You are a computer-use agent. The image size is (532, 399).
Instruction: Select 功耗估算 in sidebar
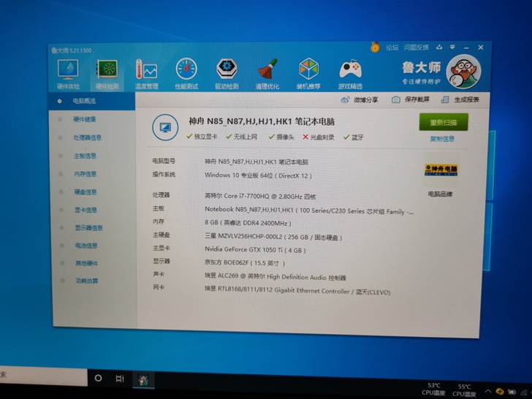click(x=87, y=281)
